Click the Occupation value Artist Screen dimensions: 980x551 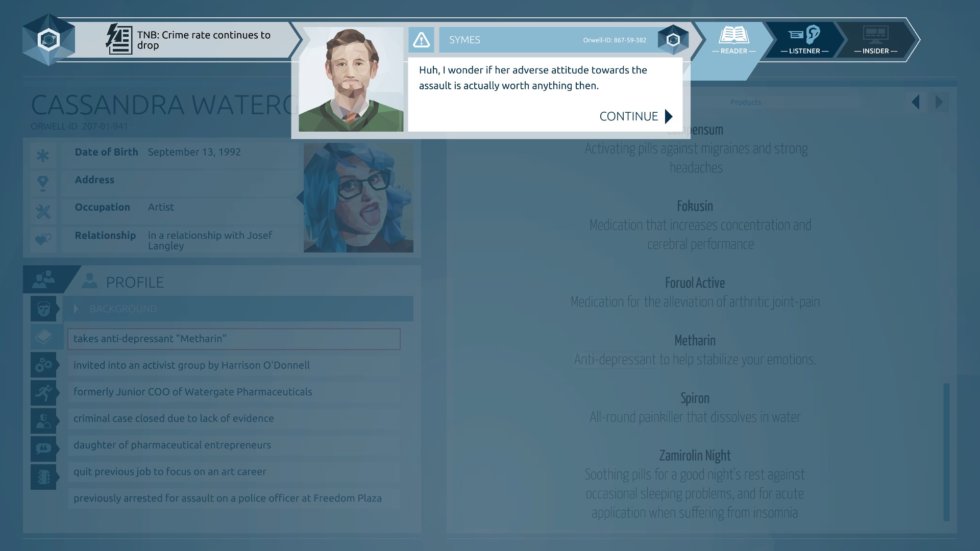161,207
